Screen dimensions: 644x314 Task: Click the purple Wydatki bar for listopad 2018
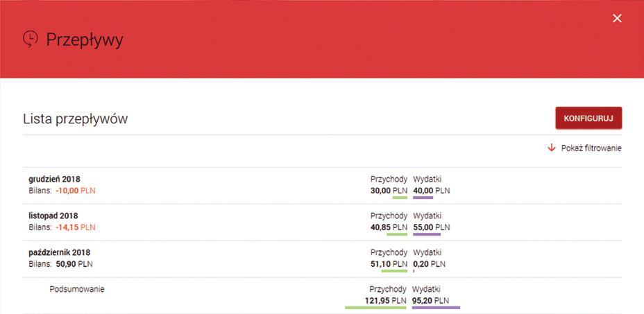[427, 234]
